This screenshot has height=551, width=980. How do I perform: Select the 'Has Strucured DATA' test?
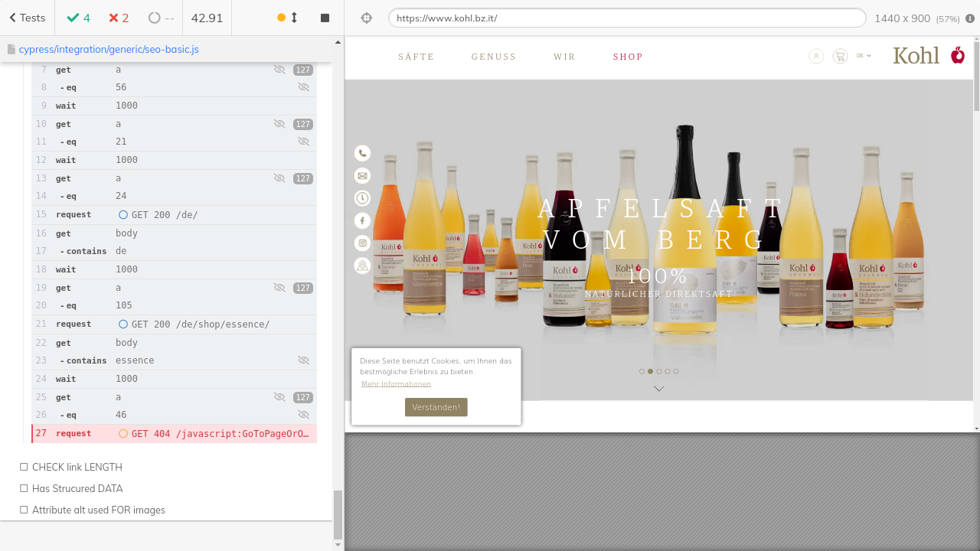coord(77,488)
